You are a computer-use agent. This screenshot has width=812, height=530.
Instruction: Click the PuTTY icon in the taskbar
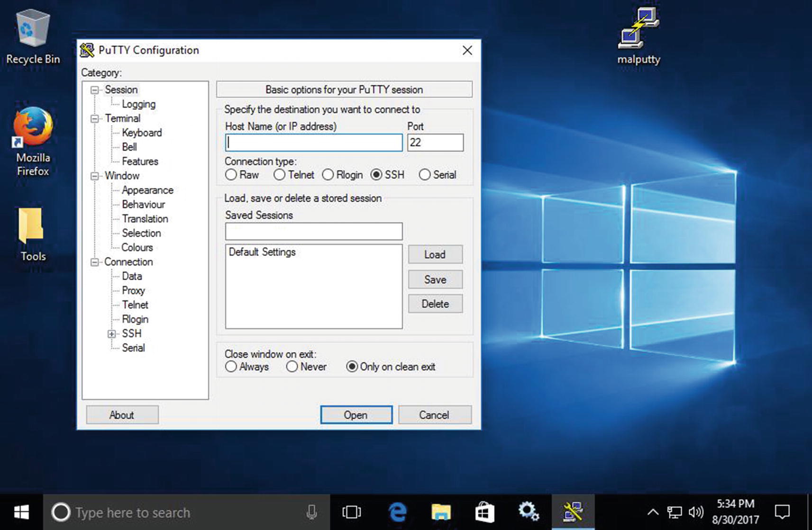[573, 512]
